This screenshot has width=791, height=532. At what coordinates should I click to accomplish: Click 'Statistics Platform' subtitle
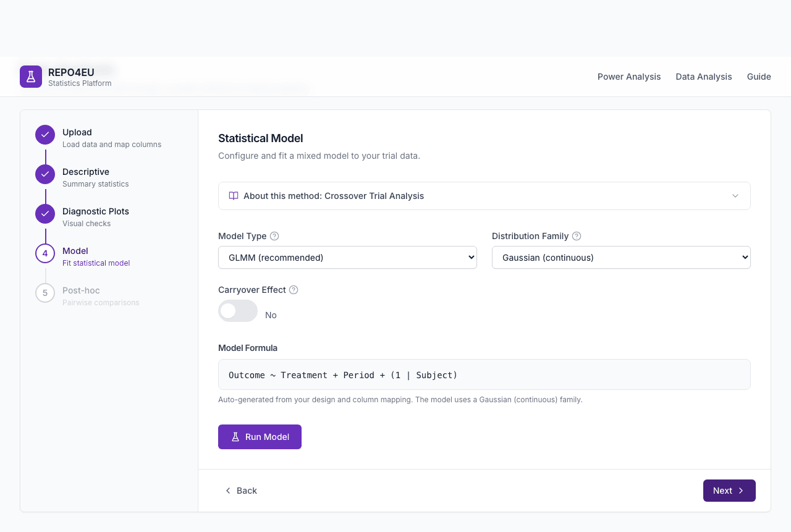80,83
